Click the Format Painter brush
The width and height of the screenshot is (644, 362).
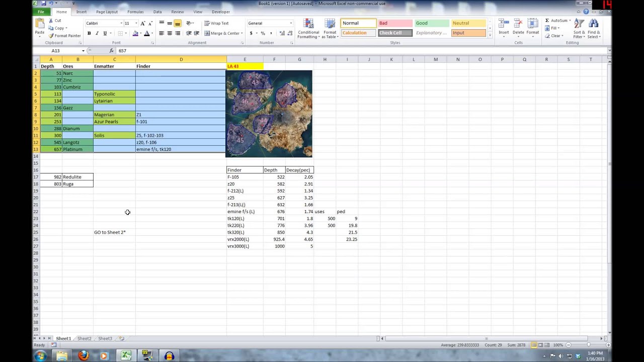click(51, 36)
